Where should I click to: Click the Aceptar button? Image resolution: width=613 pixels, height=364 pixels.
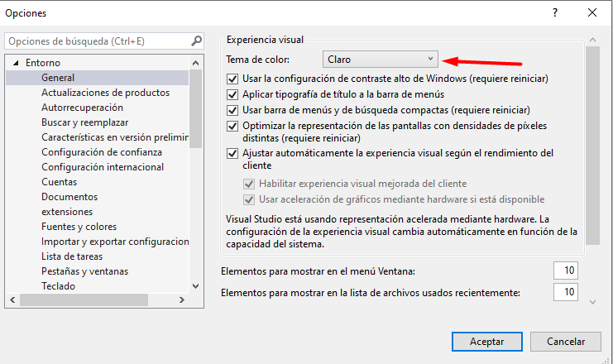pos(486,342)
